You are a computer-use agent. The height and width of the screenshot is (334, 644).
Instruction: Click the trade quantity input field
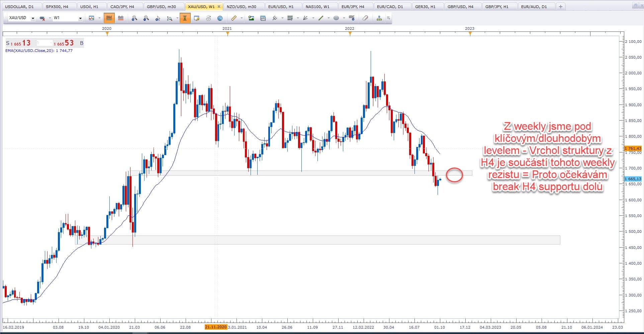click(x=44, y=43)
